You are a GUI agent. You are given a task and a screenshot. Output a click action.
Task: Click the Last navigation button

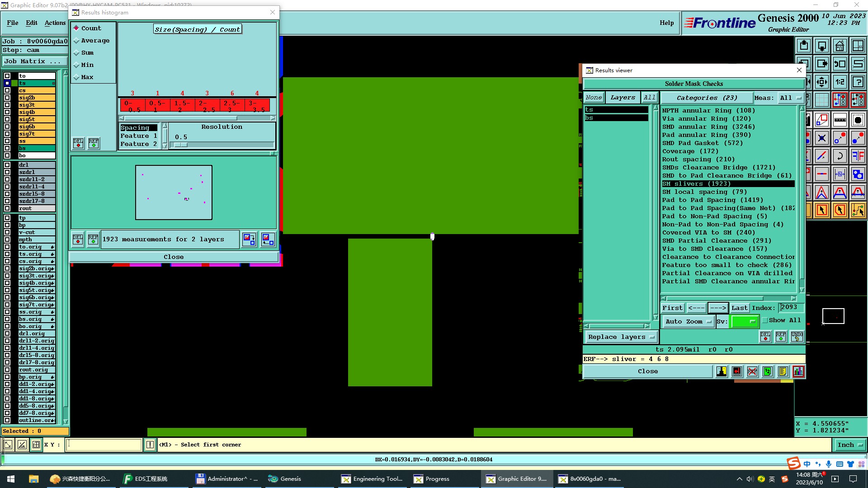739,308
